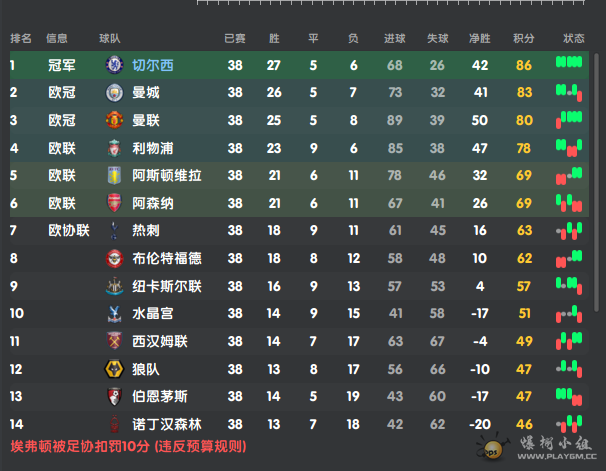The width and height of the screenshot is (606, 471).
Task: Open the Newcastle United badge
Action: [x=114, y=286]
